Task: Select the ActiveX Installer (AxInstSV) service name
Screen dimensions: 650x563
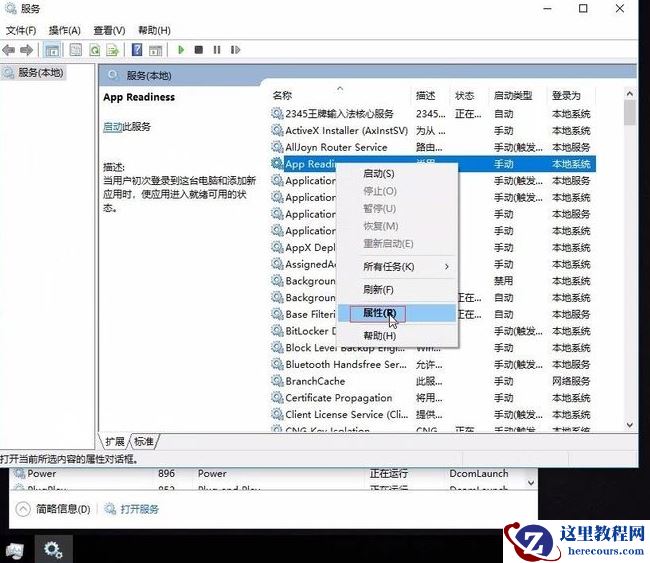Action: point(347,131)
